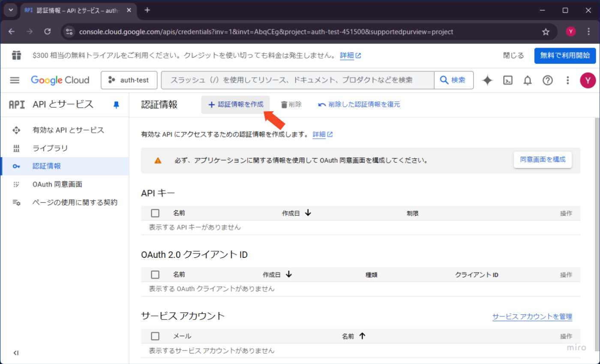Open the trial banner 詳細 link
The image size is (600, 364).
351,55
